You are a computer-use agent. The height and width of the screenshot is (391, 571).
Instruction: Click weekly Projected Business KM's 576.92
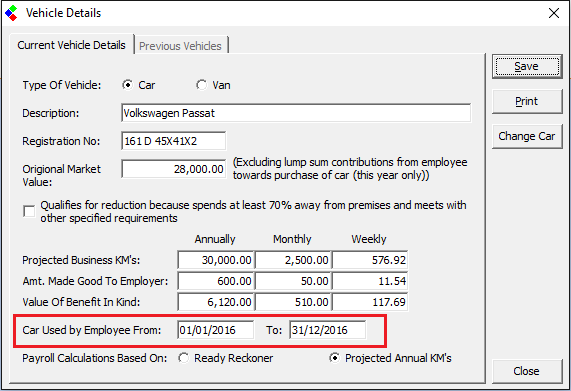370,260
